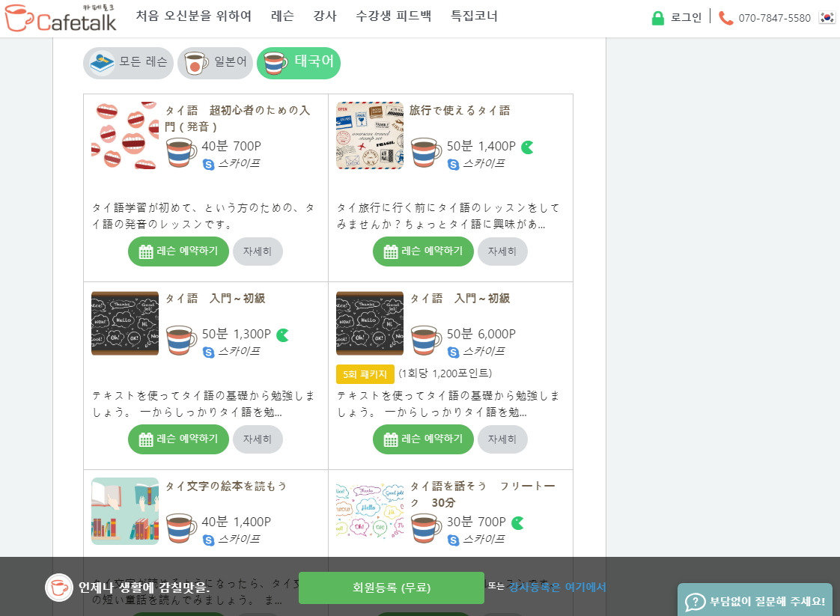Open the 레슨 menu item

[x=282, y=16]
